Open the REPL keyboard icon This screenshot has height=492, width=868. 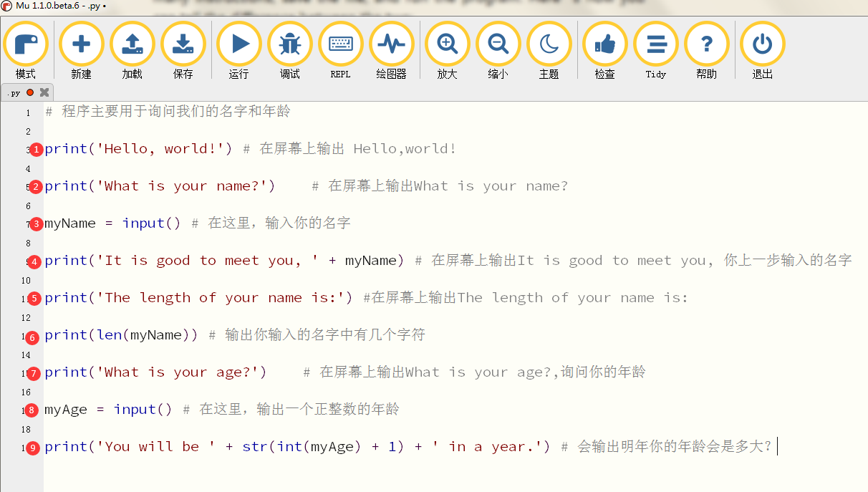(x=341, y=44)
